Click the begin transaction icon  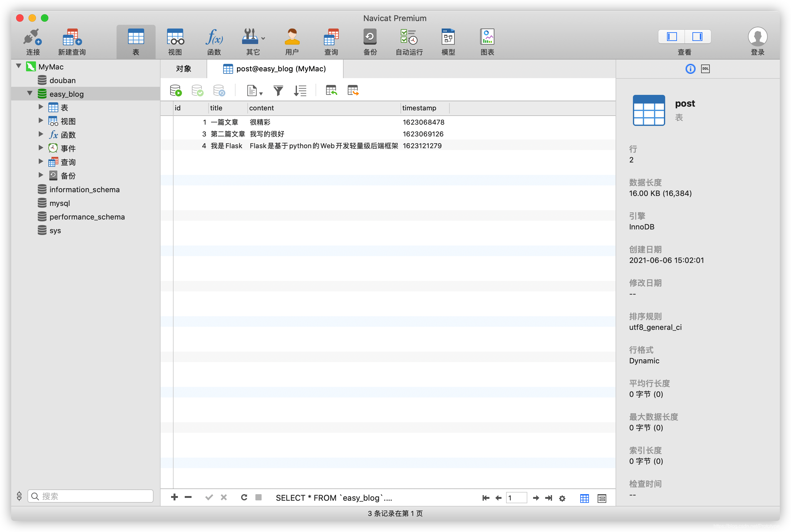176,91
